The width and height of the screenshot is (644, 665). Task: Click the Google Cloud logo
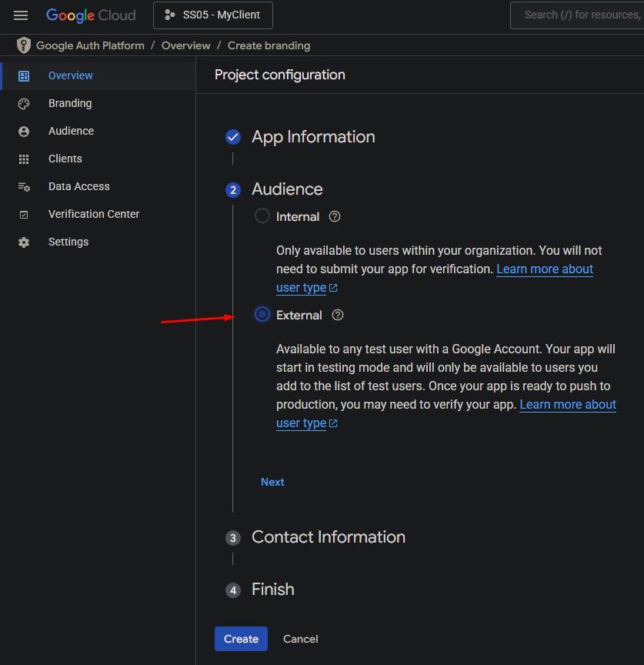click(x=90, y=15)
